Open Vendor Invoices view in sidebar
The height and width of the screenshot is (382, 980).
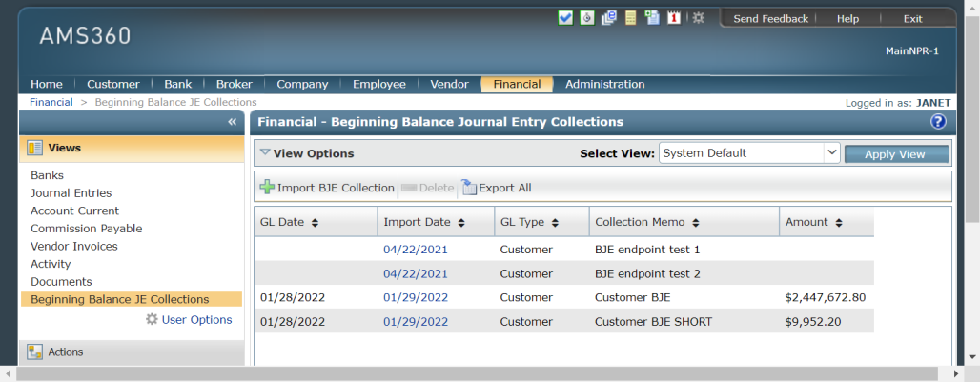[74, 246]
